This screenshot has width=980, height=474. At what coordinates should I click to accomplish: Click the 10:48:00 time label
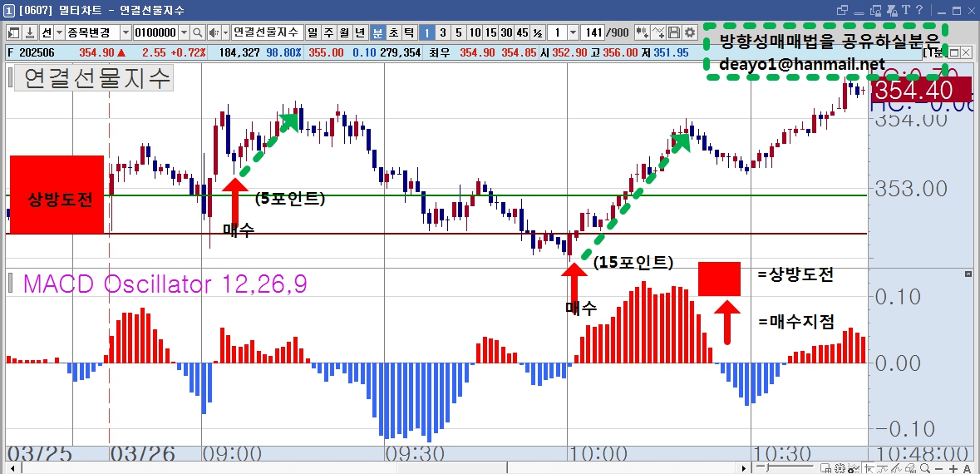(x=921, y=454)
